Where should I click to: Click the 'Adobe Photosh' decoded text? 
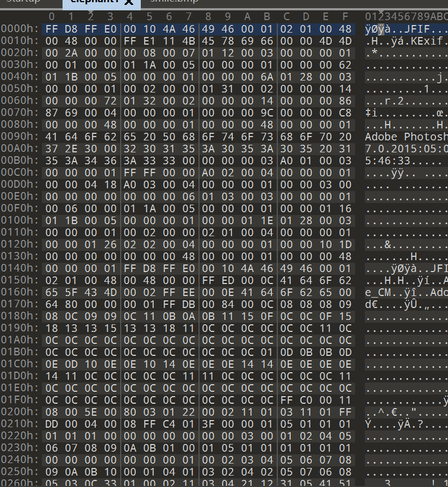click(407, 137)
